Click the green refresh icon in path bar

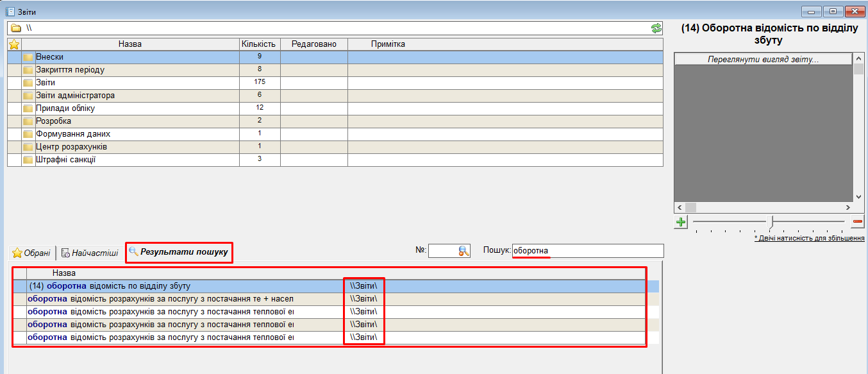point(656,28)
